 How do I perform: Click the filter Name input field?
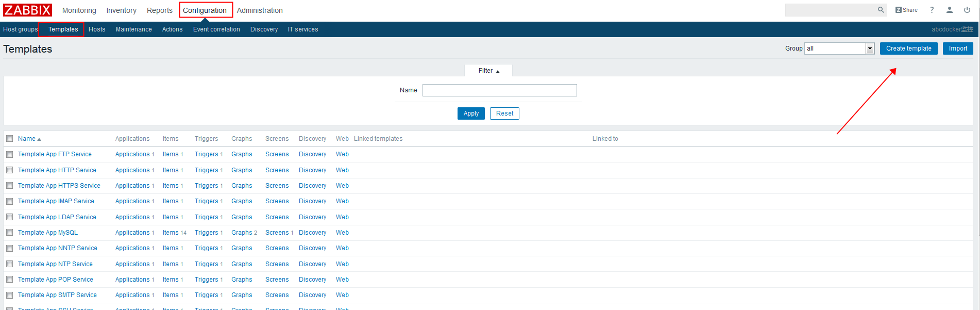pos(499,90)
